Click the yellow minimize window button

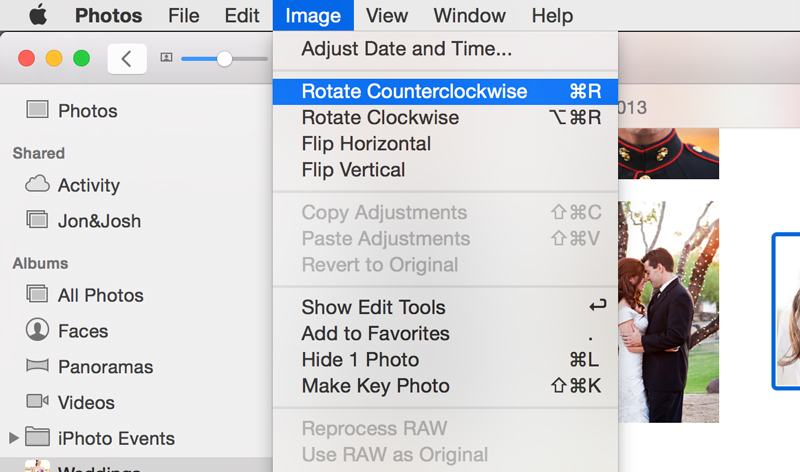[x=54, y=59]
